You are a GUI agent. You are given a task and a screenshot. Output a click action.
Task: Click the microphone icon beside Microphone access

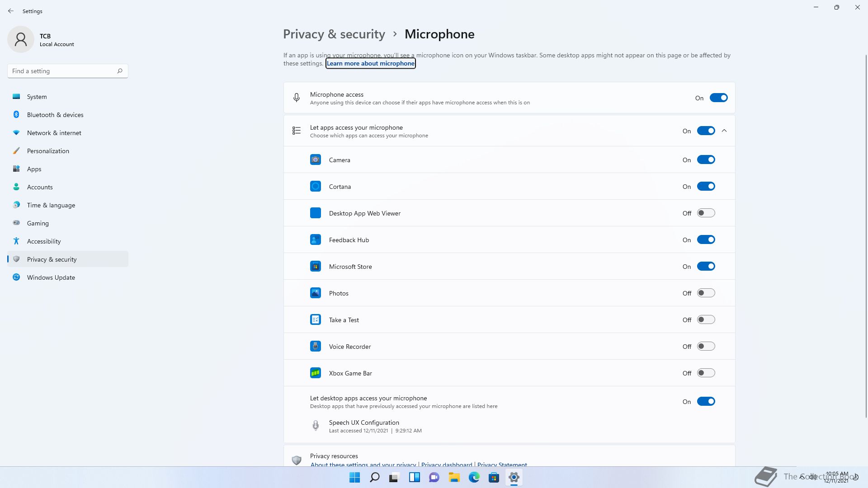(297, 98)
